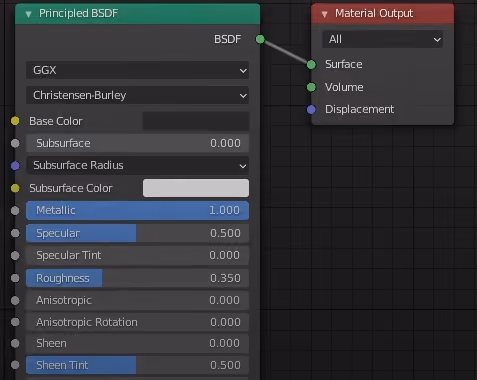Click the Specular slider set to 0.500
The height and width of the screenshot is (380, 477).
click(x=137, y=233)
